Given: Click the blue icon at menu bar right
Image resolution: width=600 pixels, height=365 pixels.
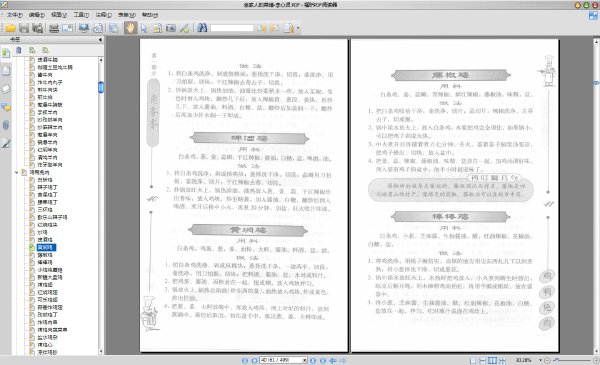Looking at the screenshot, I should (x=593, y=16).
